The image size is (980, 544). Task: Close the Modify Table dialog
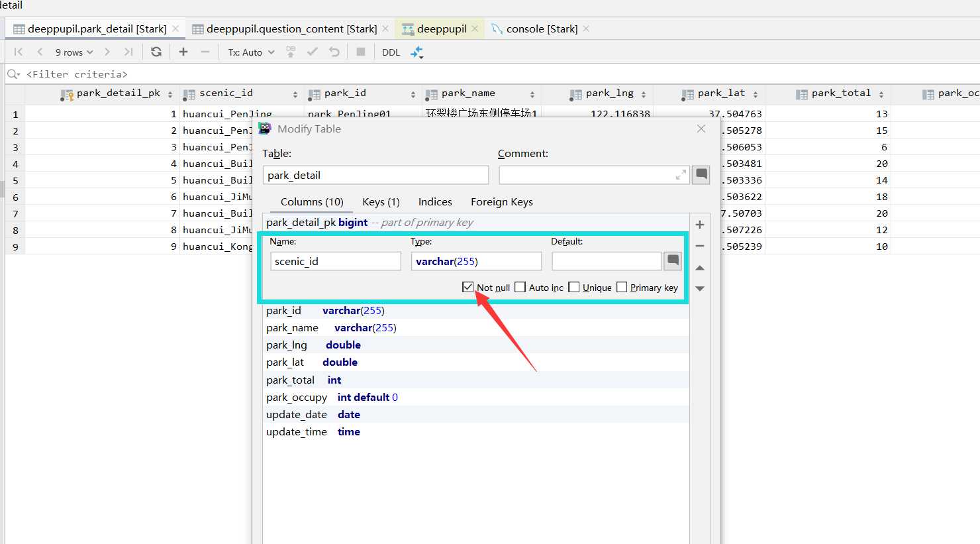tap(701, 129)
